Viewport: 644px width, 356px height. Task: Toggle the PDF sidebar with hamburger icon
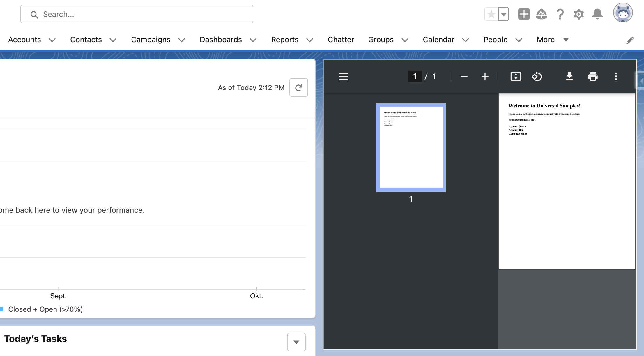coord(344,76)
